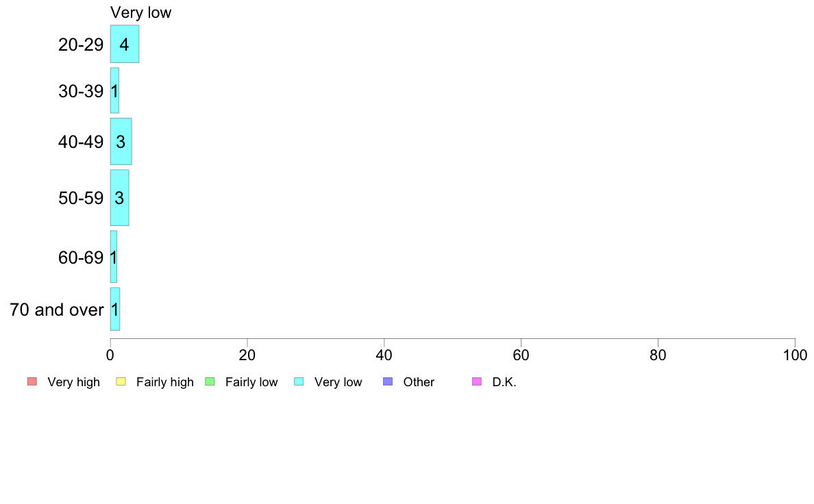The width and height of the screenshot is (814, 504).
Task: Click the Very high legend text
Action: tap(73, 382)
